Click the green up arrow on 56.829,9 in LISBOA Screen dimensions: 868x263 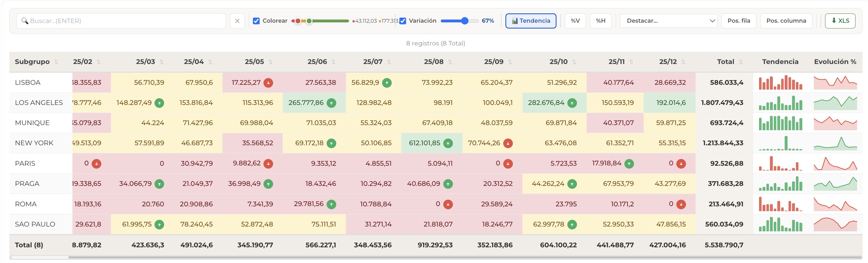click(387, 83)
